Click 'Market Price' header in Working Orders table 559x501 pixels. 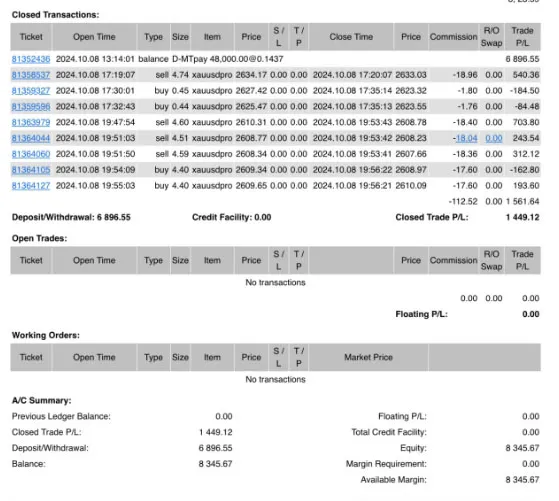368,357
